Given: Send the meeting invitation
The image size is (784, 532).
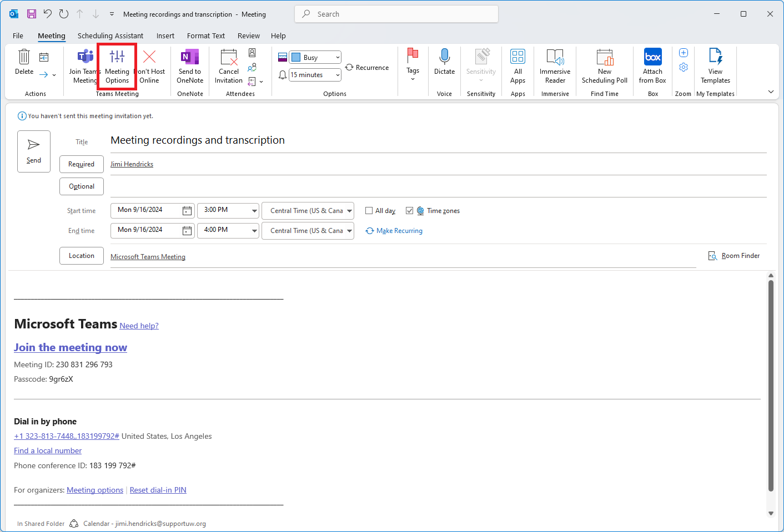Looking at the screenshot, I should [x=34, y=151].
